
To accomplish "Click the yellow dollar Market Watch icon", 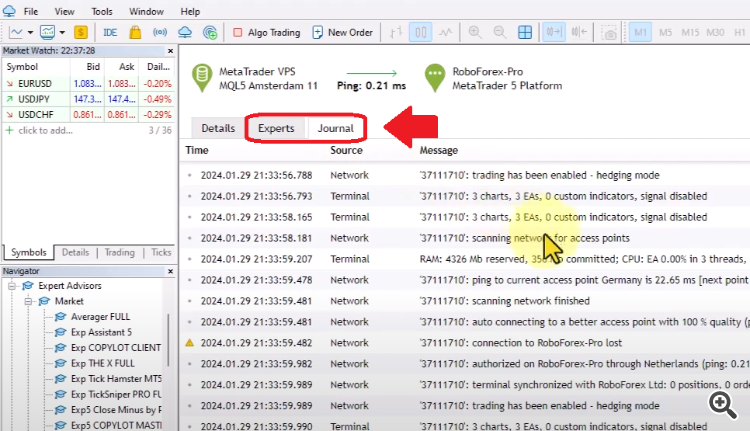I will point(81,33).
